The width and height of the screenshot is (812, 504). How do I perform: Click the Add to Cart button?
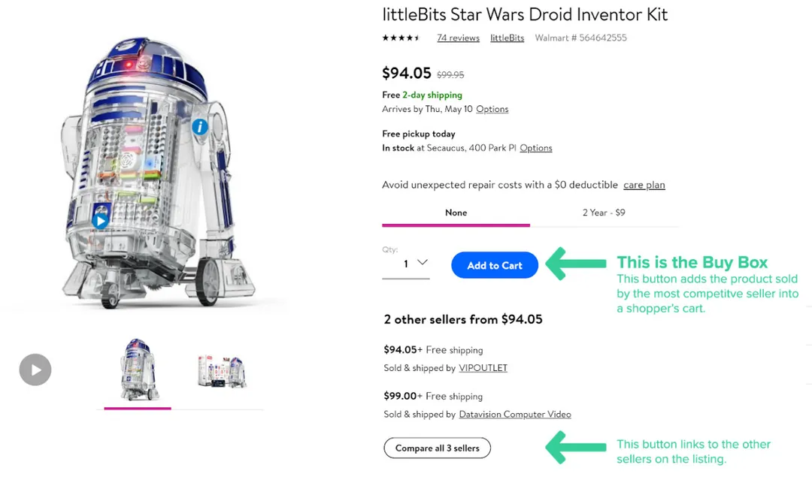click(495, 265)
